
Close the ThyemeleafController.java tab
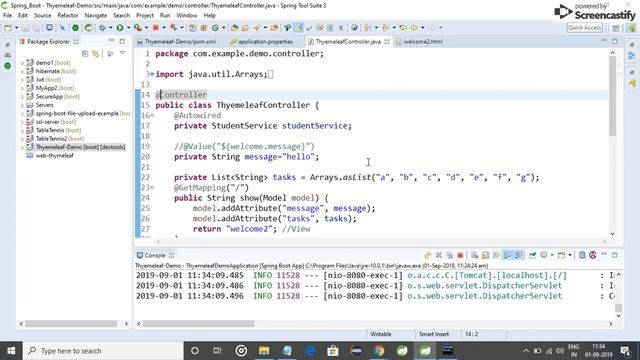coord(387,42)
